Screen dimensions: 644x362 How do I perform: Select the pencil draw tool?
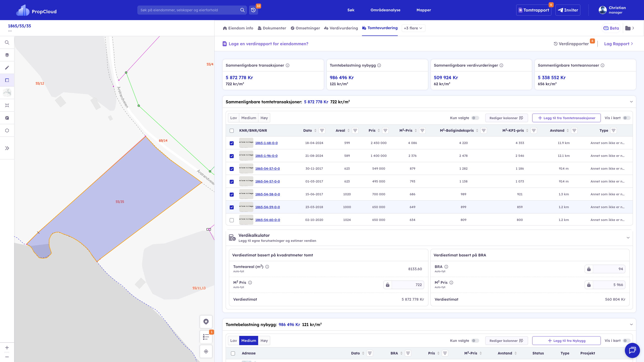(x=7, y=68)
